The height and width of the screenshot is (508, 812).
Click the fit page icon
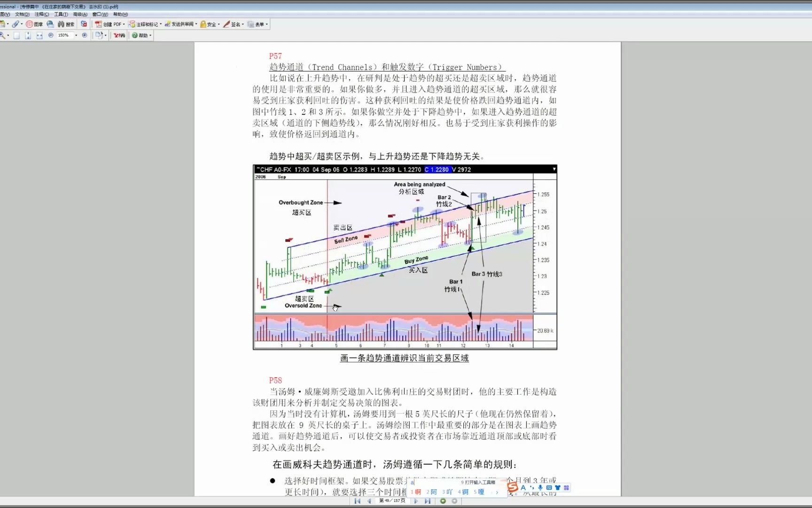point(28,35)
